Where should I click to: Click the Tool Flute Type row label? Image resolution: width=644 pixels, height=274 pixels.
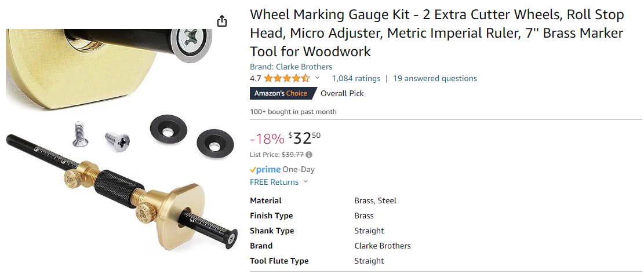pos(279,261)
